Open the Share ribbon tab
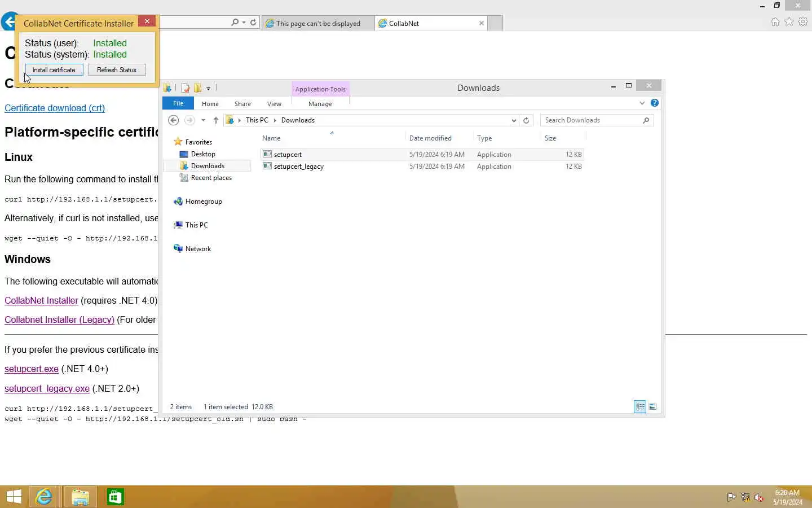Screen dimensions: 812x508 pos(242,104)
